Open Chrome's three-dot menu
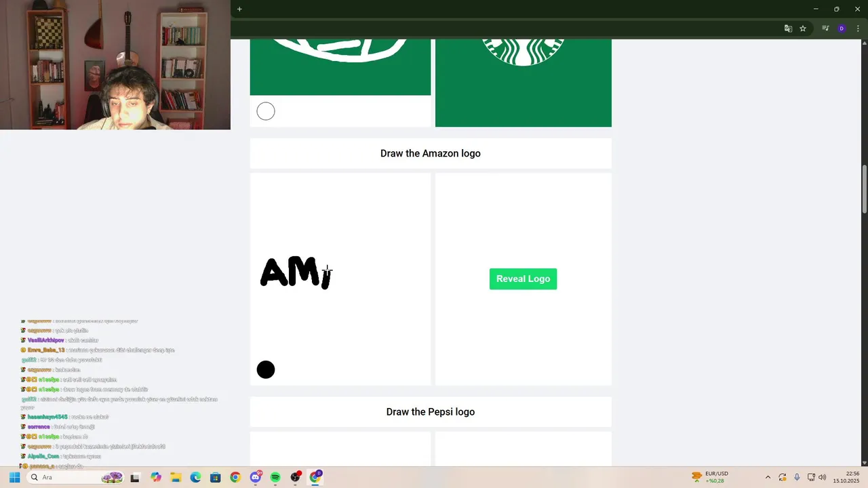The height and width of the screenshot is (488, 868). (x=858, y=28)
